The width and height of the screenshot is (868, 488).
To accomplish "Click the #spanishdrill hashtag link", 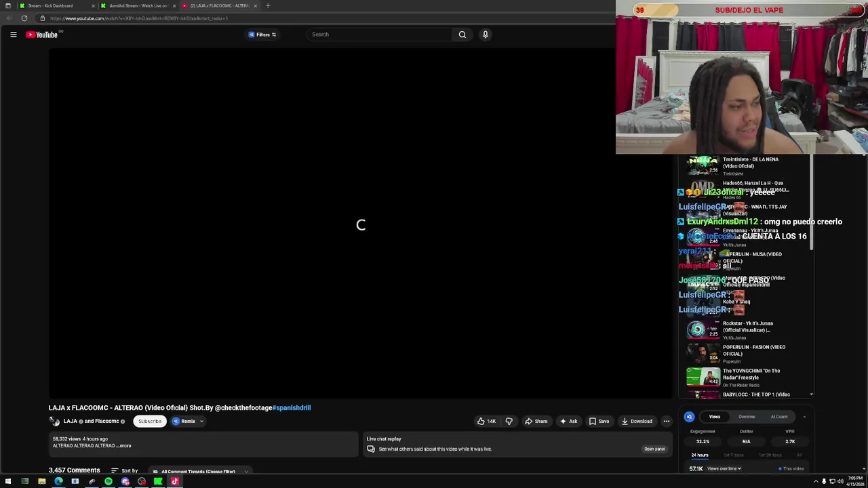I will (292, 408).
